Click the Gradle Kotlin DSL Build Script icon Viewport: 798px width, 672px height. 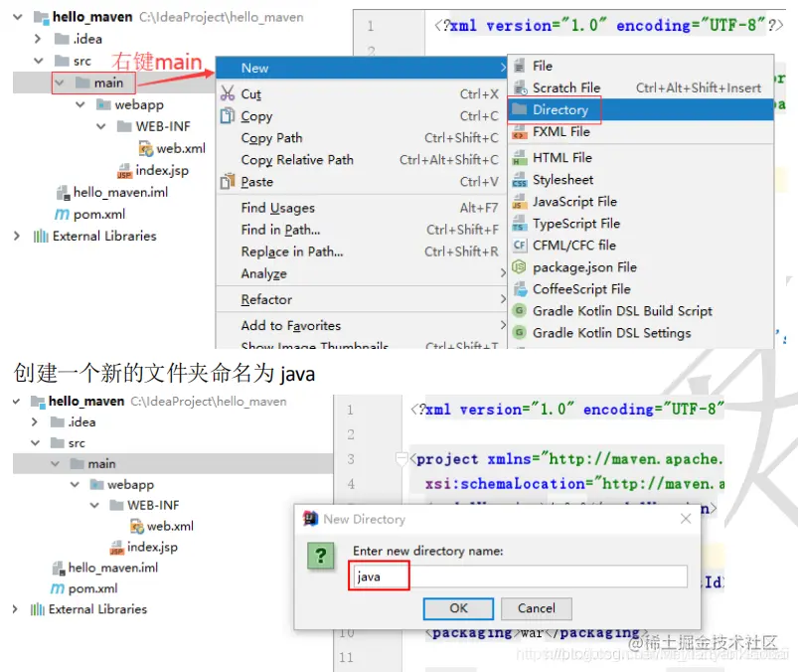coord(519,310)
